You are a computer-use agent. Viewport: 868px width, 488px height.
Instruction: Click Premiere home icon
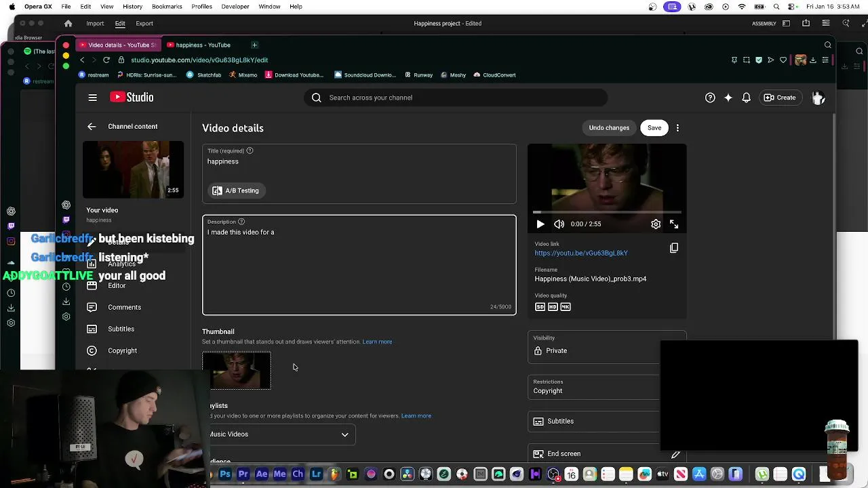tap(68, 24)
